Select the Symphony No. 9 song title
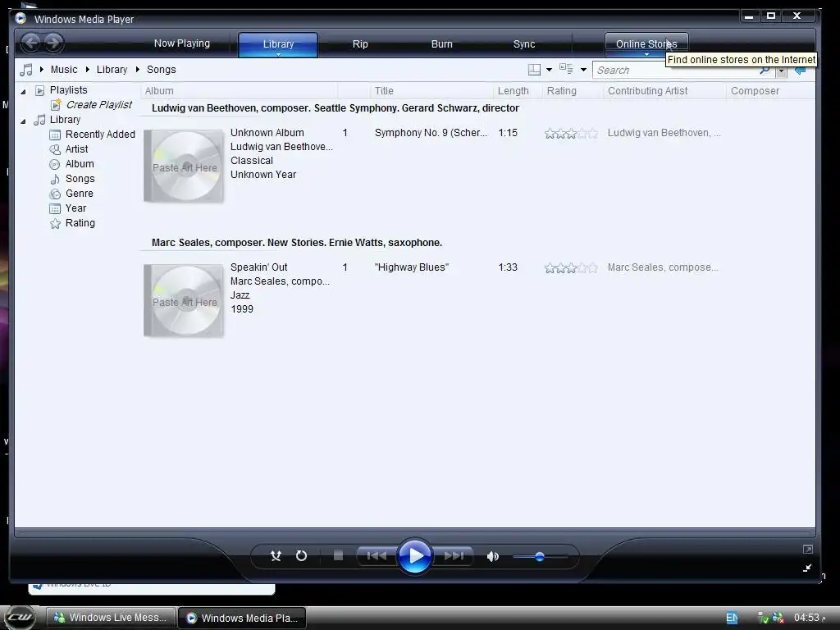 click(x=431, y=132)
